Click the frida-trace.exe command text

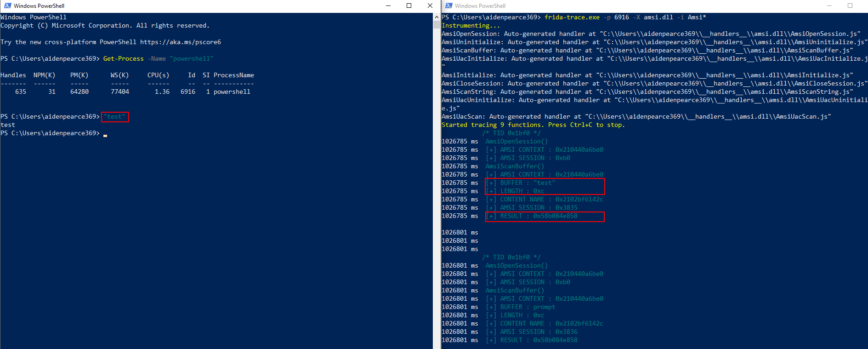point(572,17)
